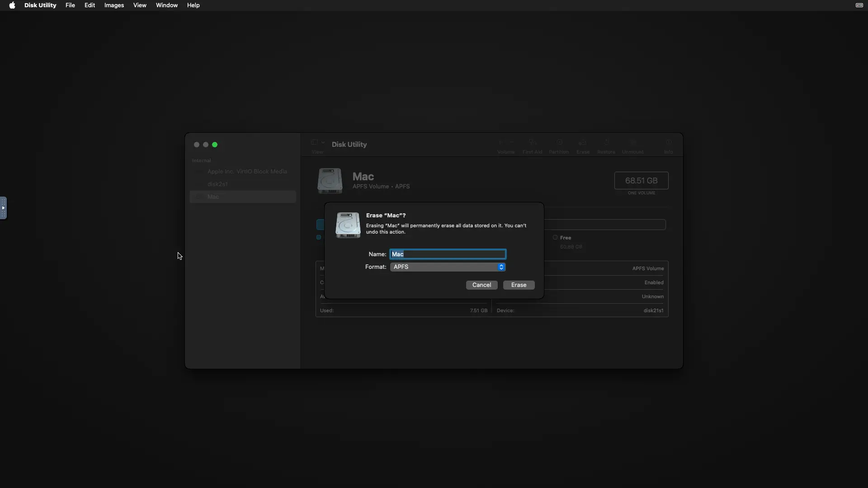Click the Remove Volume minus icon
The height and width of the screenshot is (488, 868).
pos(511,142)
